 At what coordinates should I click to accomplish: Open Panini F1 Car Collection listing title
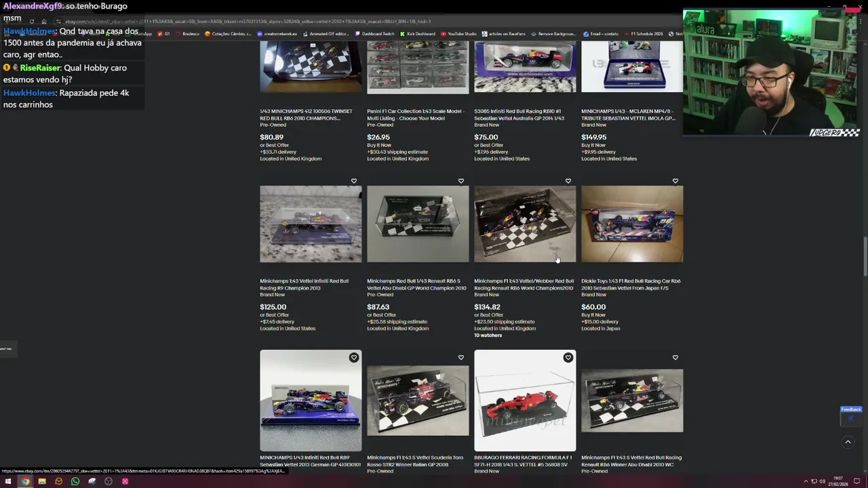tap(416, 115)
